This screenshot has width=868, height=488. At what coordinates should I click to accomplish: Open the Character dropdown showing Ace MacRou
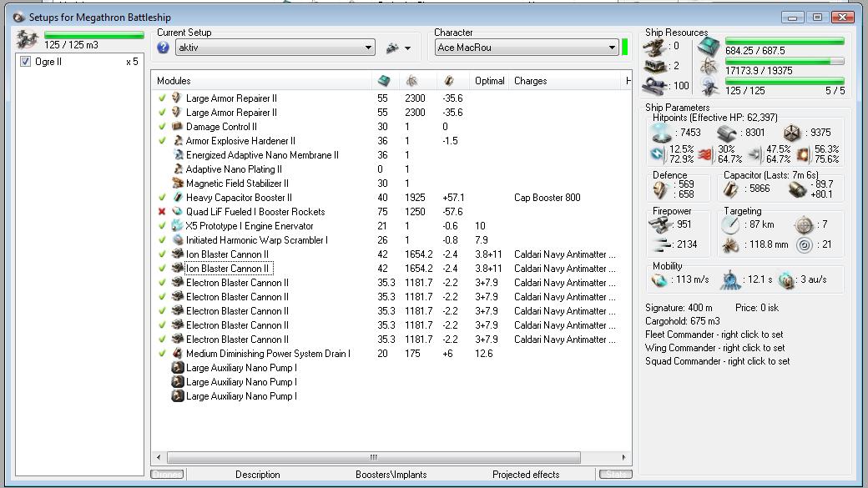[612, 48]
